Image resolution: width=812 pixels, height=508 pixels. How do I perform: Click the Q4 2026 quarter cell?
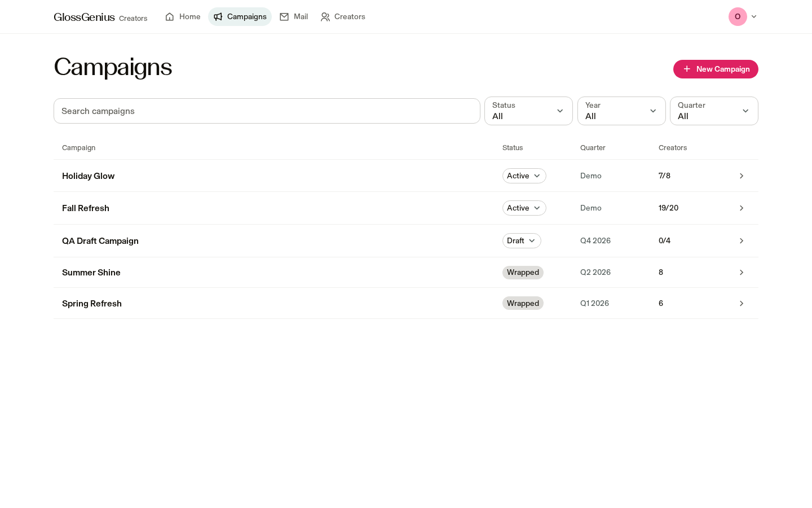pyautogui.click(x=595, y=241)
